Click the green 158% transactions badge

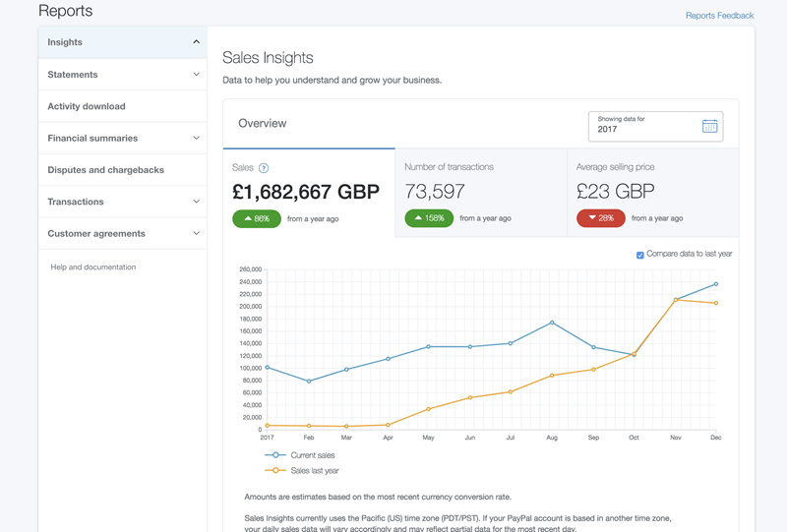tap(429, 218)
